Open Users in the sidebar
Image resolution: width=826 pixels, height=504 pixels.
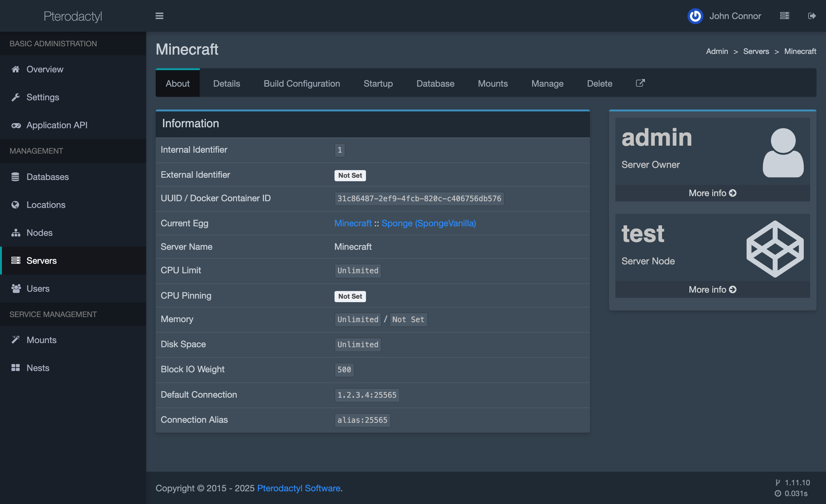pos(73,288)
